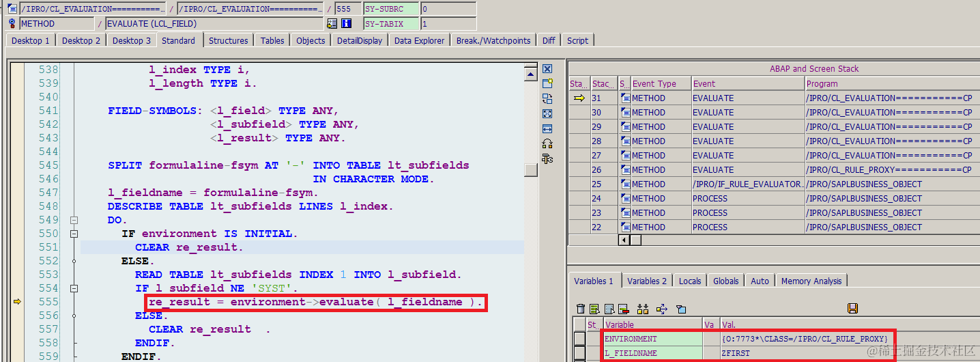
Task: Click the horizontal widen arrow icon
Action: pos(547,128)
